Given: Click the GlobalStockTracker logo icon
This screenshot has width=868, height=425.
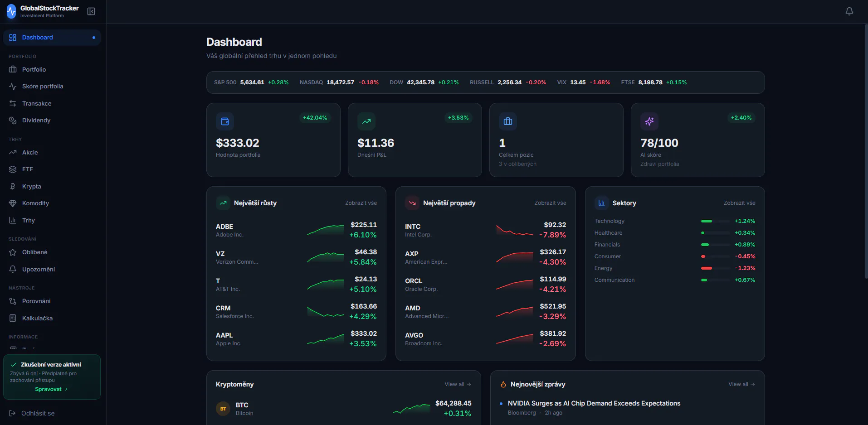Looking at the screenshot, I should (11, 11).
